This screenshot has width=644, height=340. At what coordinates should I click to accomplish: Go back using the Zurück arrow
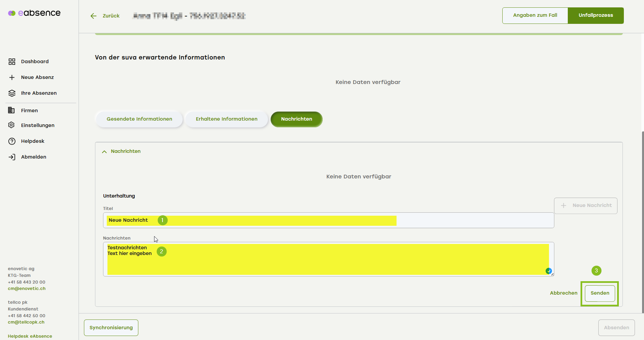[94, 16]
